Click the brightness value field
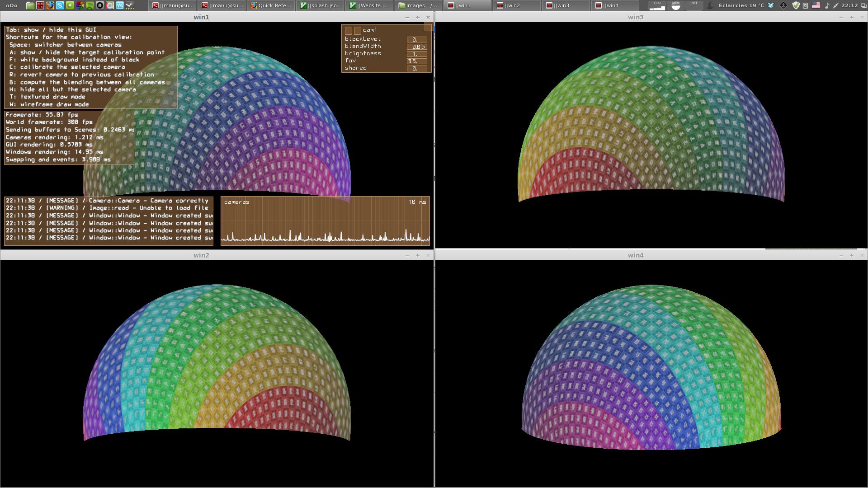 tap(417, 54)
